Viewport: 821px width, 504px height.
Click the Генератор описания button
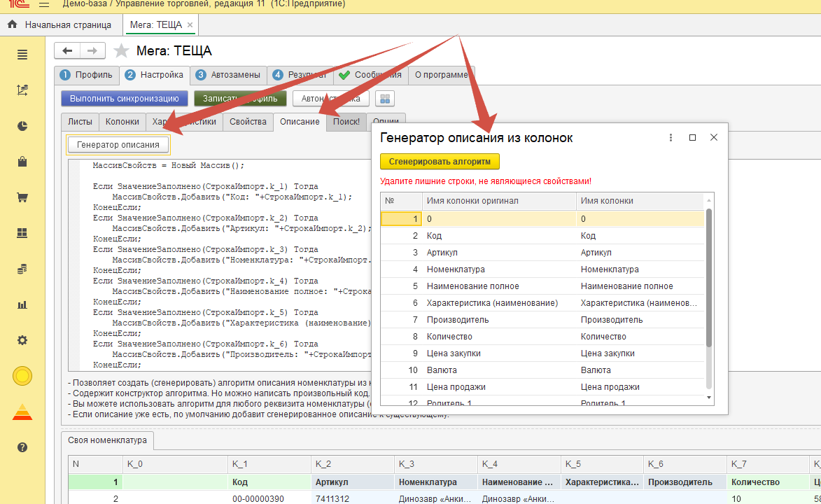coord(118,145)
